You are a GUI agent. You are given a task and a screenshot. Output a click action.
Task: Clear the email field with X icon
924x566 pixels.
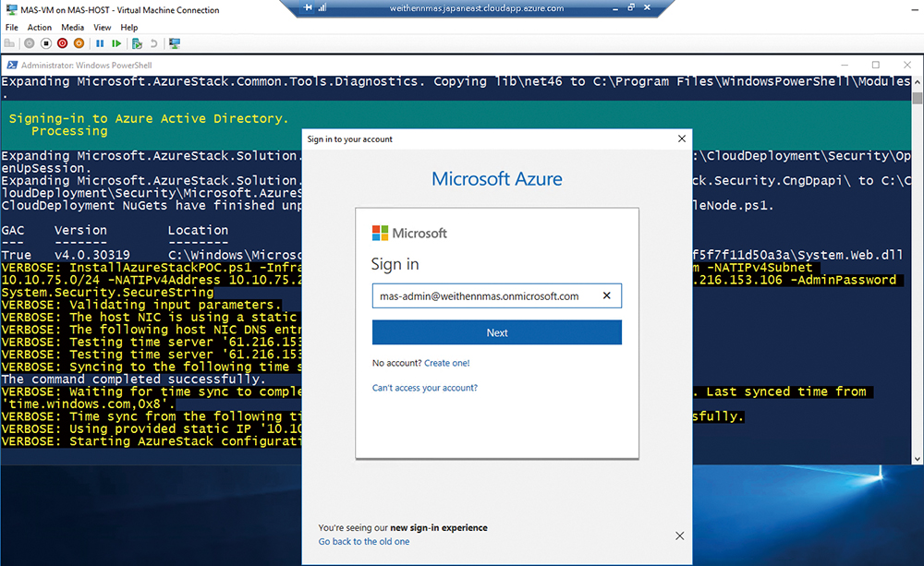coord(606,295)
